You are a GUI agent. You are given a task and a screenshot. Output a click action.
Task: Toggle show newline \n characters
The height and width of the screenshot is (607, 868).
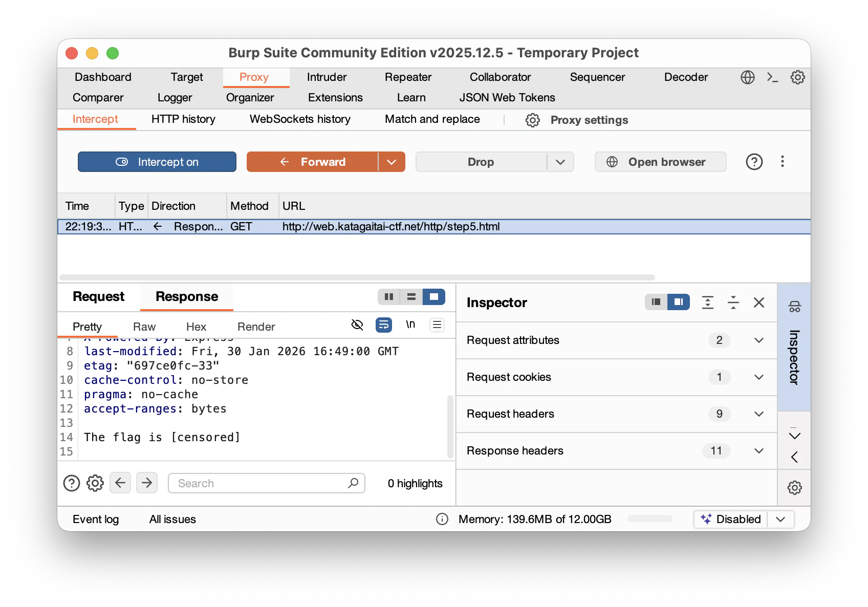(410, 324)
